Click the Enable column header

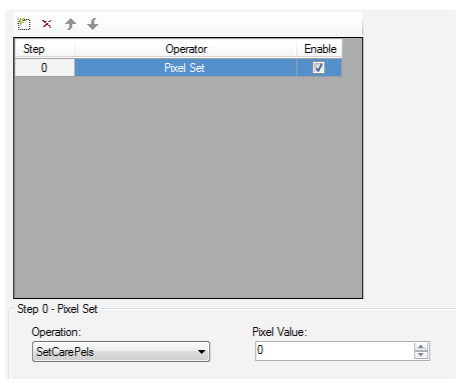[319, 49]
